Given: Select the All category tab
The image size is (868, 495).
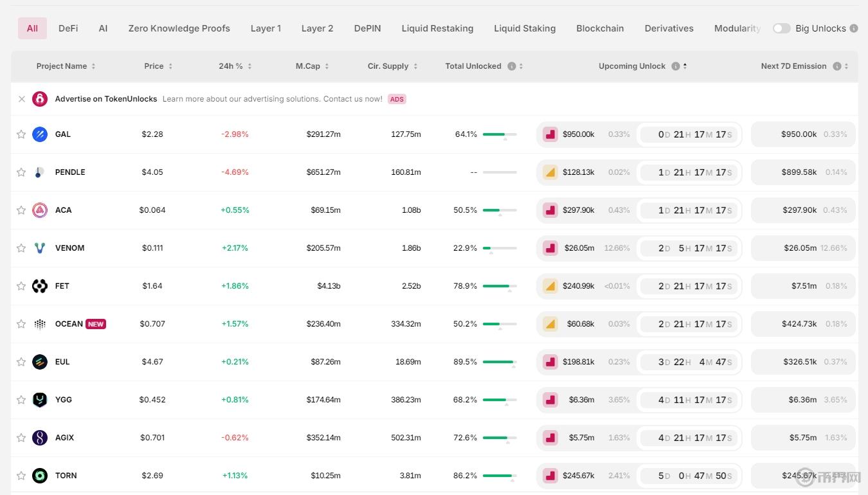Looking at the screenshot, I should click(x=32, y=28).
